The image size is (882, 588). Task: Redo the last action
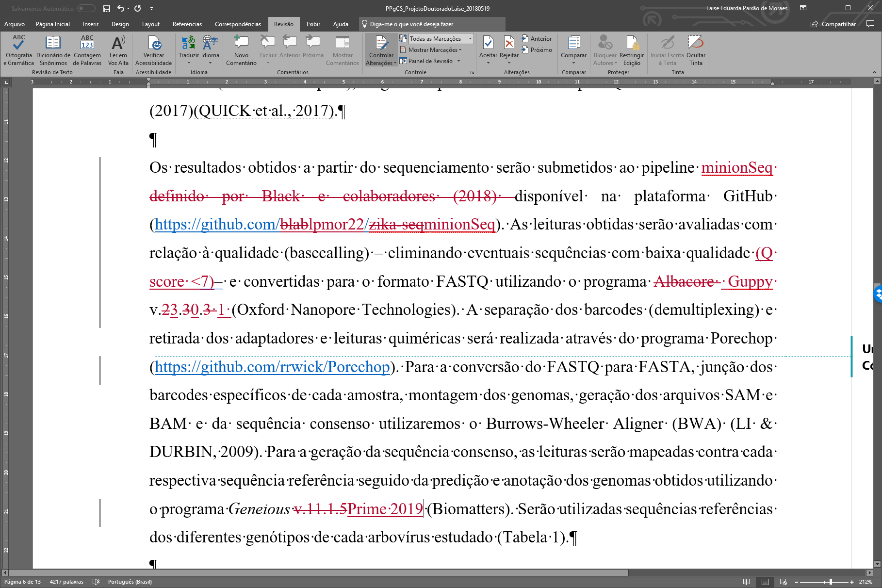coord(138,8)
